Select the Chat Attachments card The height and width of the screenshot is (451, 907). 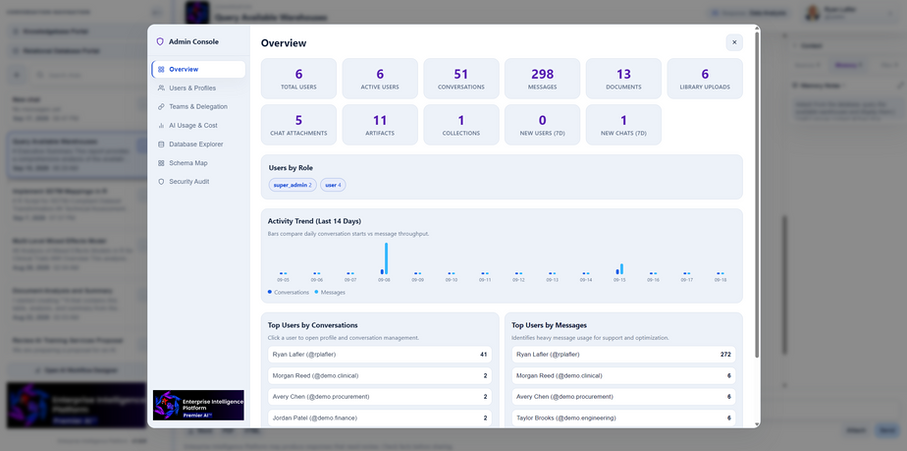(299, 125)
